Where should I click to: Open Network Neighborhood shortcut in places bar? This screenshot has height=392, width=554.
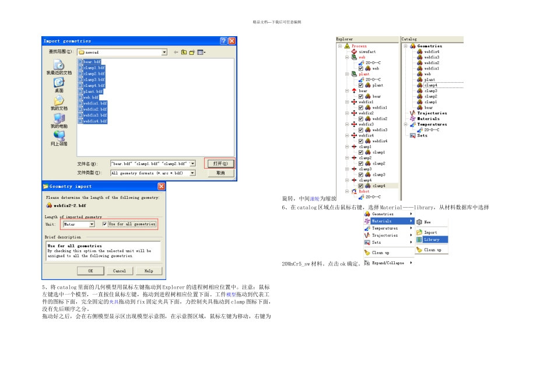[x=59, y=139]
